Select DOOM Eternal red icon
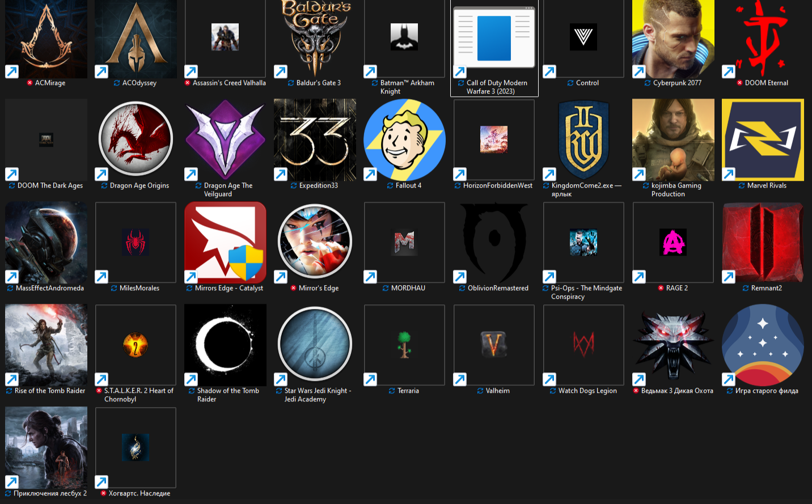This screenshot has width=812, height=504. tap(763, 37)
